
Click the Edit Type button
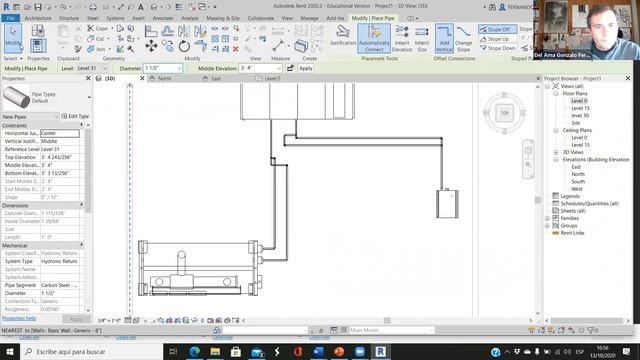coord(75,116)
